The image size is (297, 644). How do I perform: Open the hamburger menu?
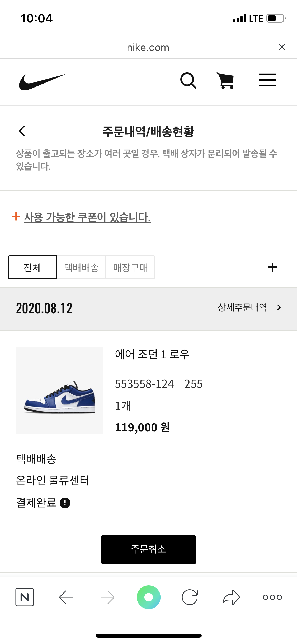tap(267, 80)
